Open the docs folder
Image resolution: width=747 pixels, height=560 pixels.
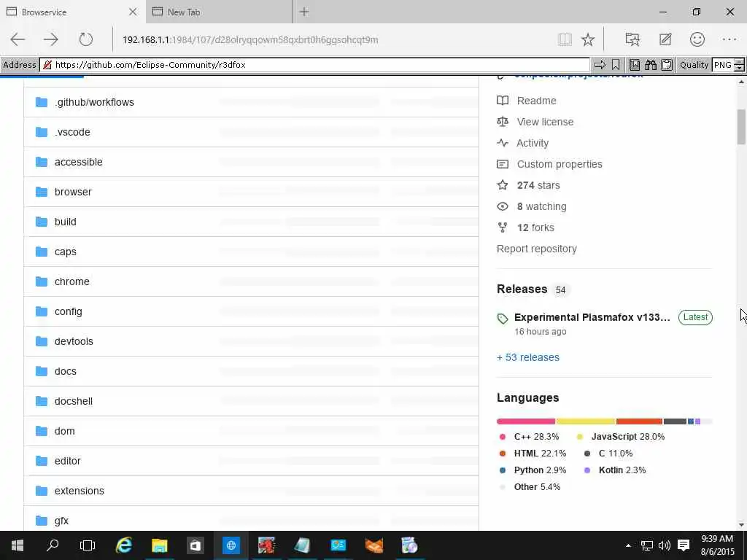point(65,371)
